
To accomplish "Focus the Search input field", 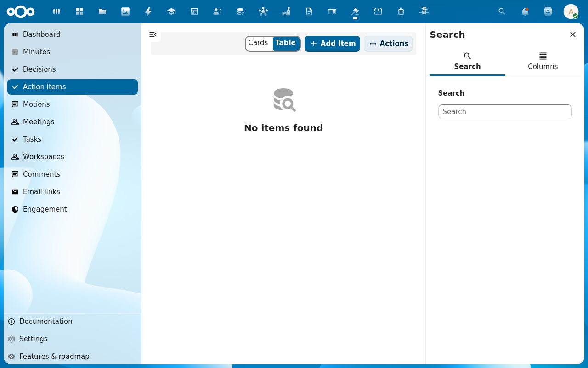I will [x=505, y=112].
